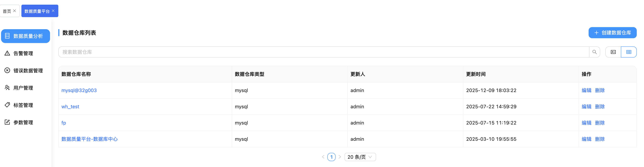Viewport: 644px width, 167px height.
Task: Focus the 搜索数据仓库 search field
Action: [x=324, y=52]
